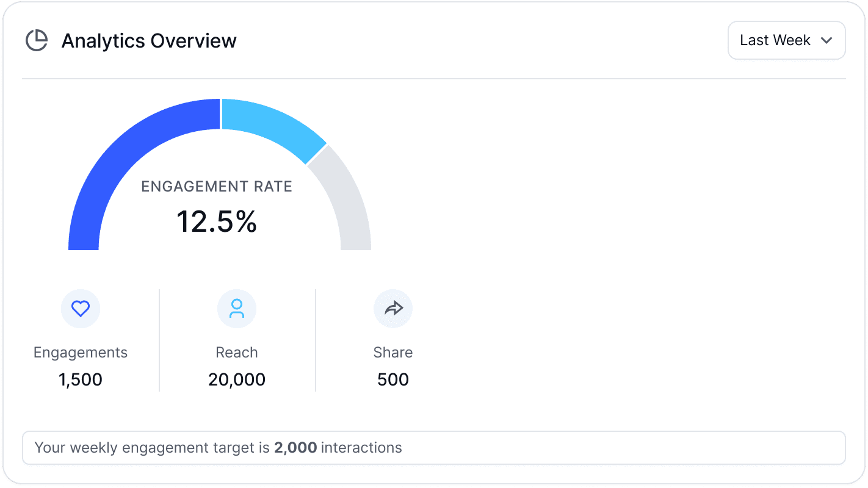Click the 20,000 reach value
Image resolution: width=868 pixels, height=488 pixels.
pyautogui.click(x=237, y=379)
